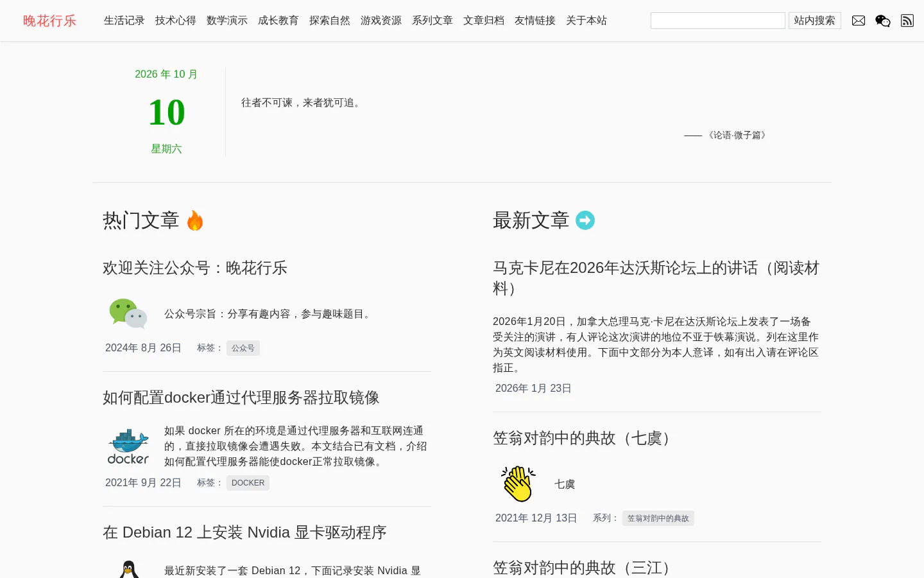Image resolution: width=924 pixels, height=578 pixels.
Task: Open article 如何配置docker通过代理服务器拉取镜像
Action: [241, 398]
